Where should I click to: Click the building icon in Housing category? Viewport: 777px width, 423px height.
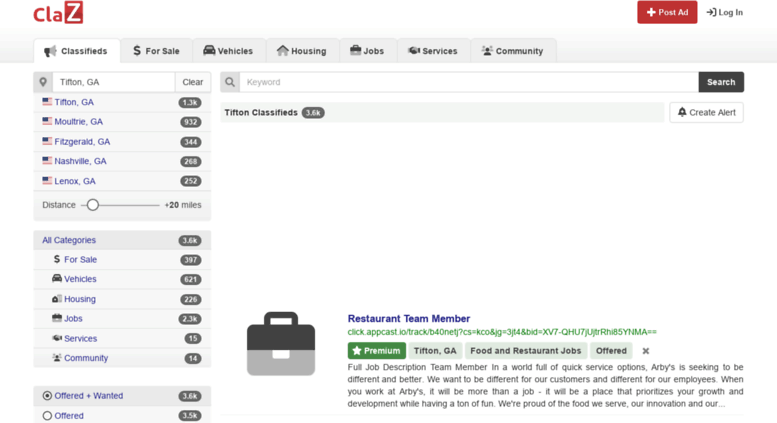point(57,299)
